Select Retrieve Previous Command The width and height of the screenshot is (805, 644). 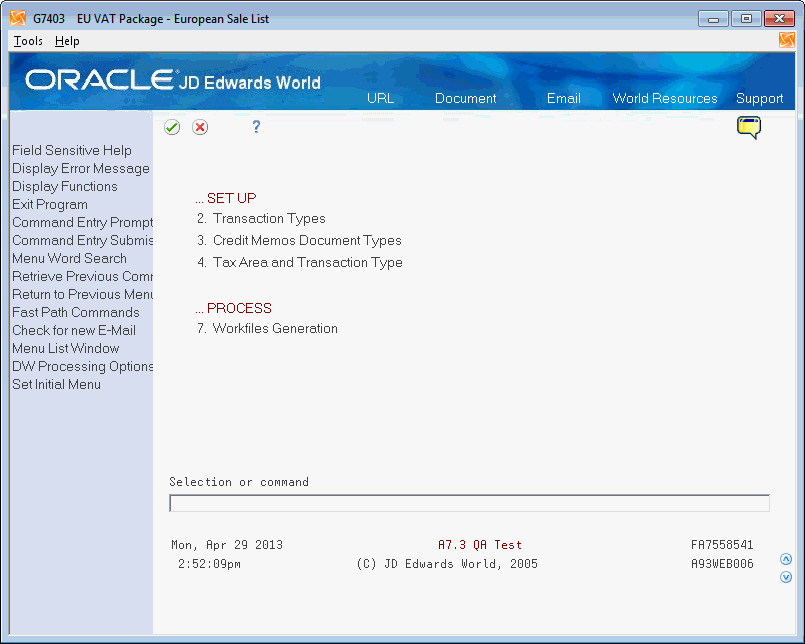click(82, 276)
